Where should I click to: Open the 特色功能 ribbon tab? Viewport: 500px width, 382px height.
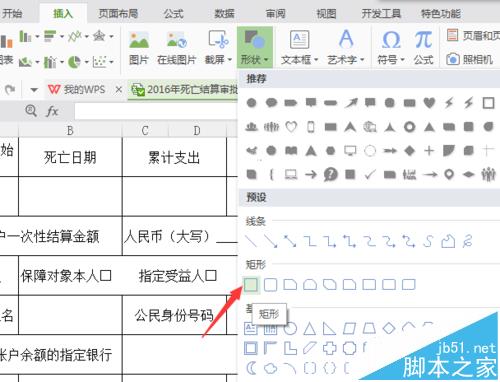441,14
